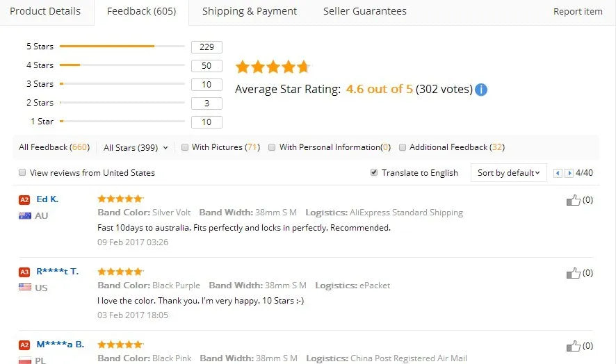This screenshot has width=616, height=364.
Task: Expand the Sort by default dropdown
Action: [x=508, y=173]
